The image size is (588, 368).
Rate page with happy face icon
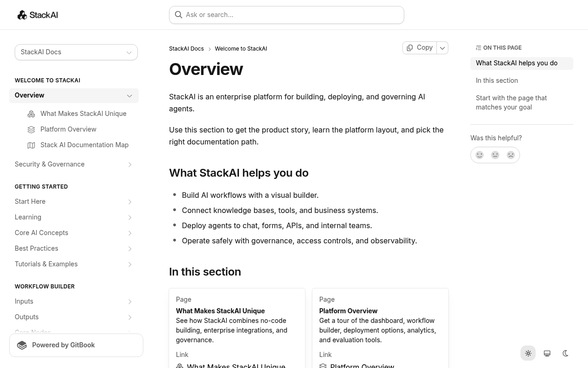480,155
